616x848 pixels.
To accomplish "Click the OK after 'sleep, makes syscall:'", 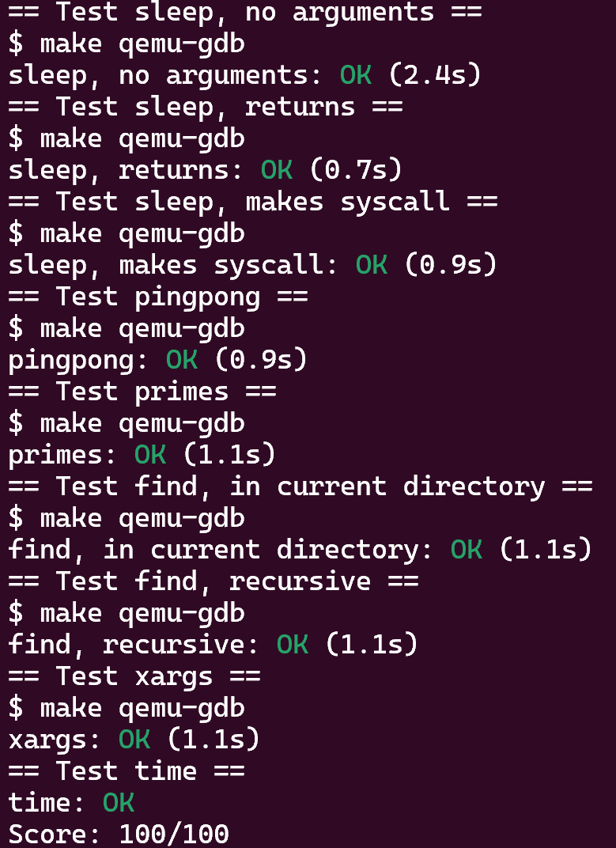I will tap(372, 264).
